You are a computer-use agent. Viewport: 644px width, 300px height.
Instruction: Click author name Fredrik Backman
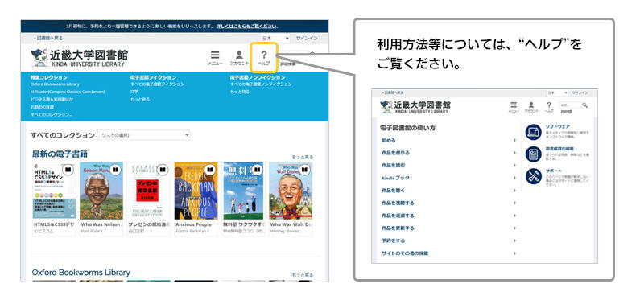[191, 232]
